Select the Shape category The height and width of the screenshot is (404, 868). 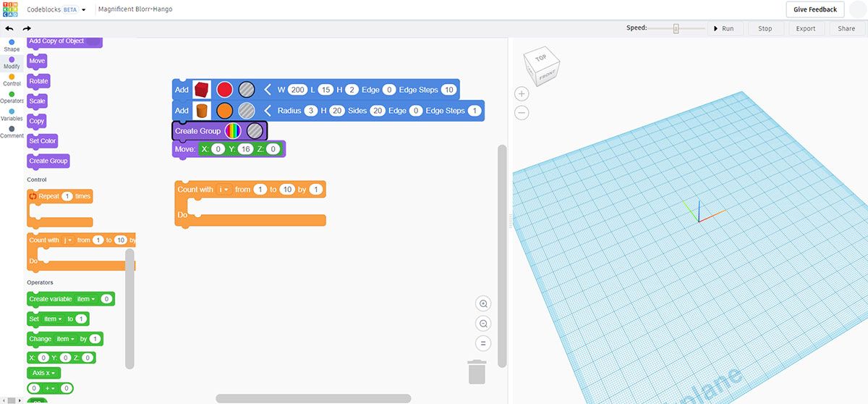(x=12, y=46)
